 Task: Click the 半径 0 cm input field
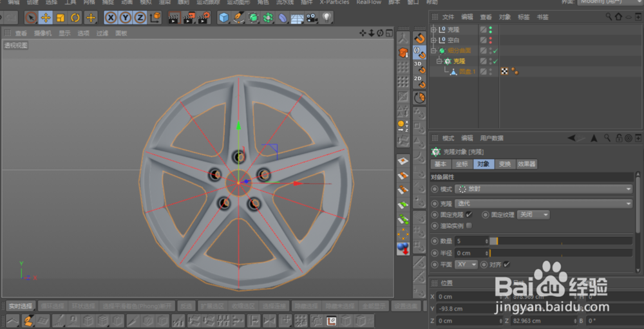coord(471,253)
